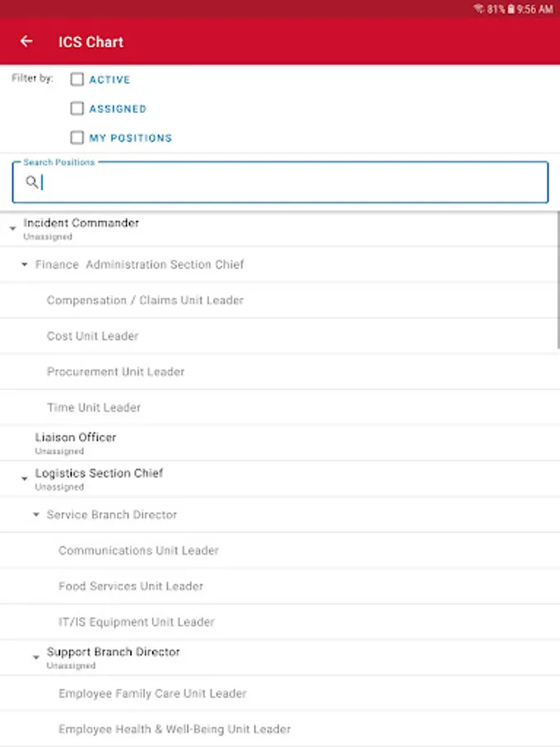Tap the Wi-Fi signal icon
560x747 pixels.
[x=479, y=9]
